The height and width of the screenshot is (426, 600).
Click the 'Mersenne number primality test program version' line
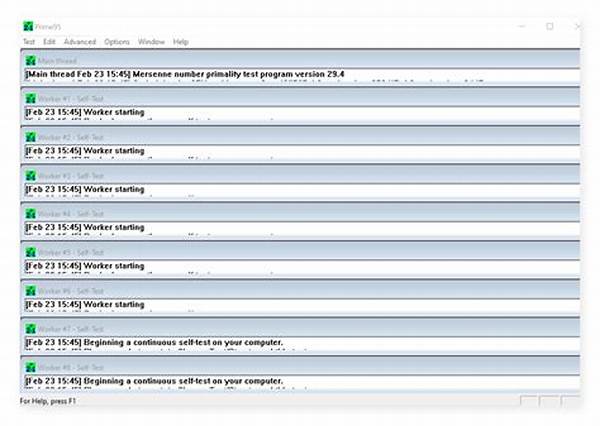[x=185, y=74]
